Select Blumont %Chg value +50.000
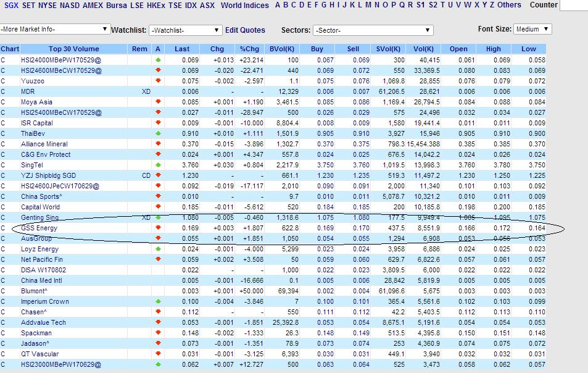This screenshot has width=588, height=373. 253,291
